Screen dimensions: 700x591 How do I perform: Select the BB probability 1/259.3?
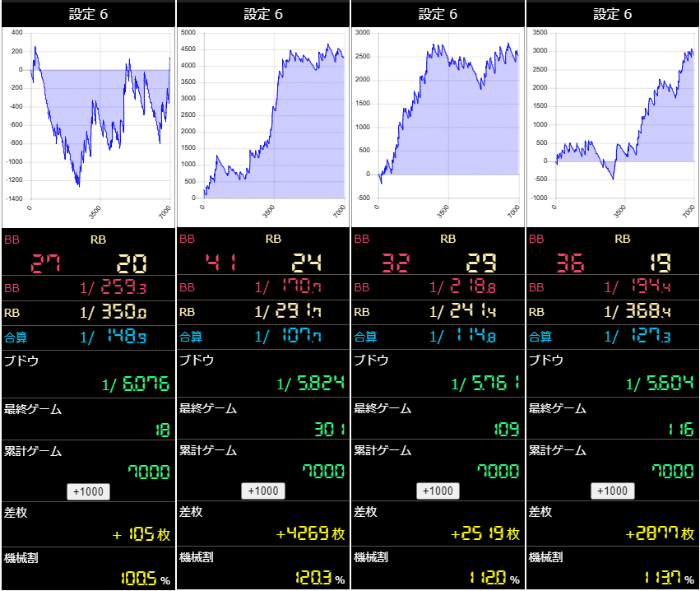click(x=113, y=287)
